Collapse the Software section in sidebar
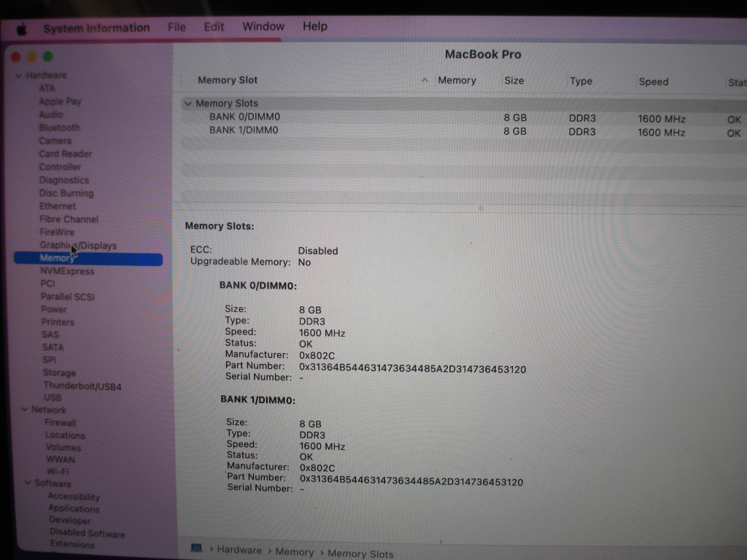This screenshot has height=560, width=747. pyautogui.click(x=28, y=483)
